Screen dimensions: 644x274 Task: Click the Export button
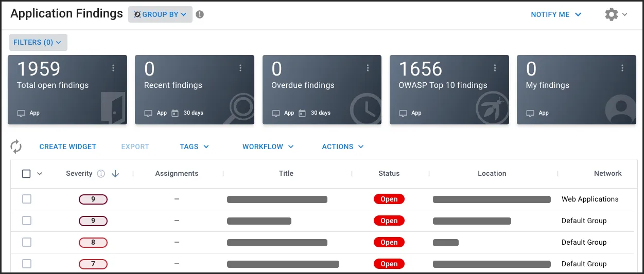pyautogui.click(x=135, y=147)
